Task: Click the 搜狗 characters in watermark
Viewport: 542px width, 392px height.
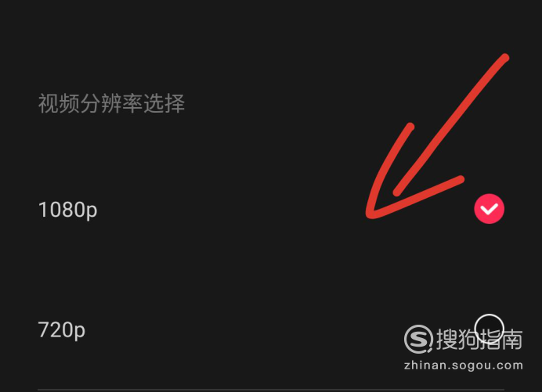Action: [457, 339]
